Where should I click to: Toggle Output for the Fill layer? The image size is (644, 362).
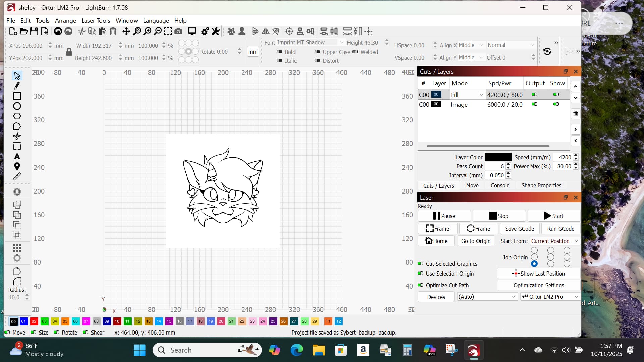click(534, 95)
